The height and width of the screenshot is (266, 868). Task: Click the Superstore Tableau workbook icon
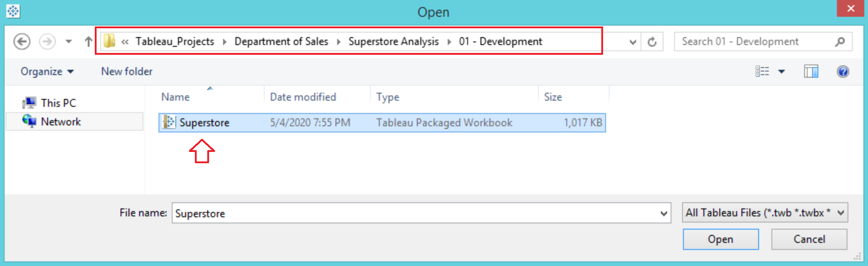pos(169,122)
